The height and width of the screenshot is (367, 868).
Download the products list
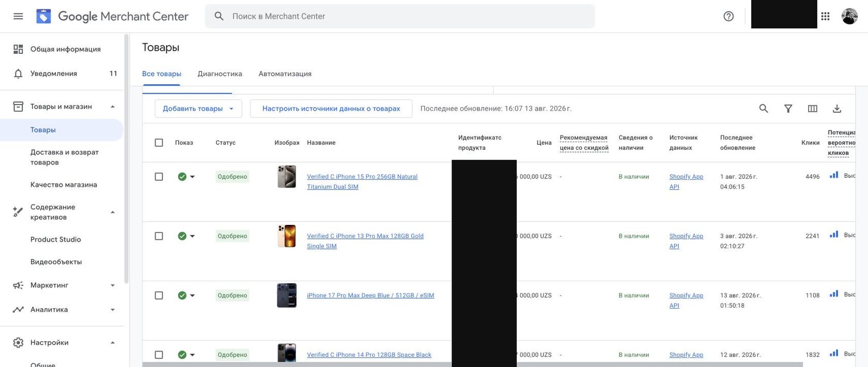pyautogui.click(x=837, y=109)
